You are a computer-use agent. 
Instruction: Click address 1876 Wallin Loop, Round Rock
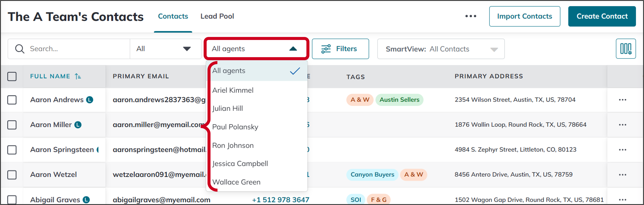pyautogui.click(x=520, y=125)
